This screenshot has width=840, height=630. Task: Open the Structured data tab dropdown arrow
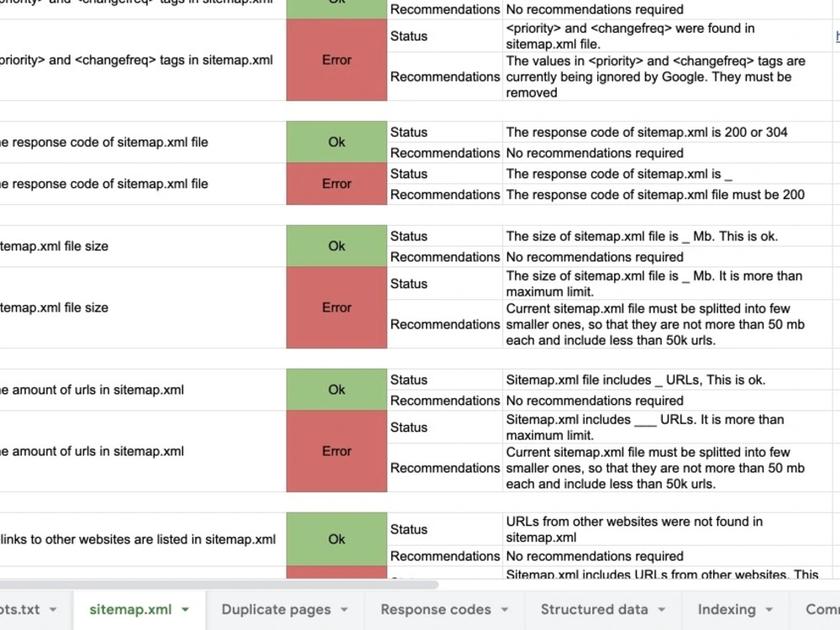click(662, 610)
